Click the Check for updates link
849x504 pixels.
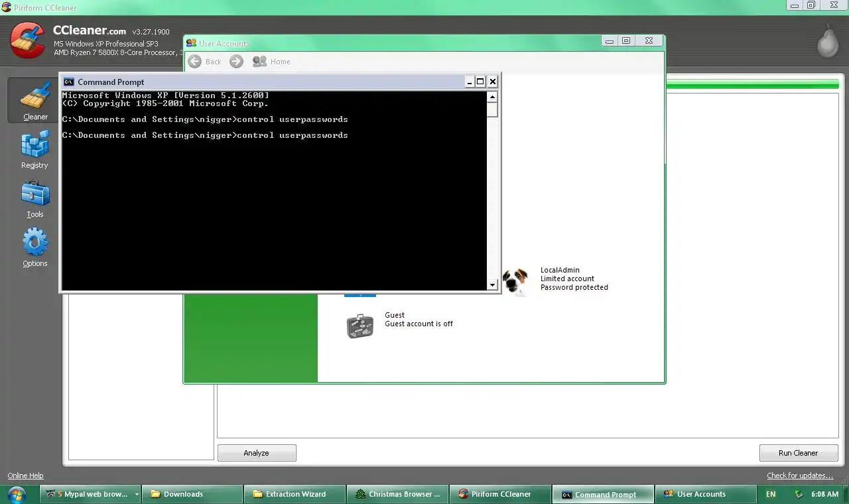click(x=800, y=475)
